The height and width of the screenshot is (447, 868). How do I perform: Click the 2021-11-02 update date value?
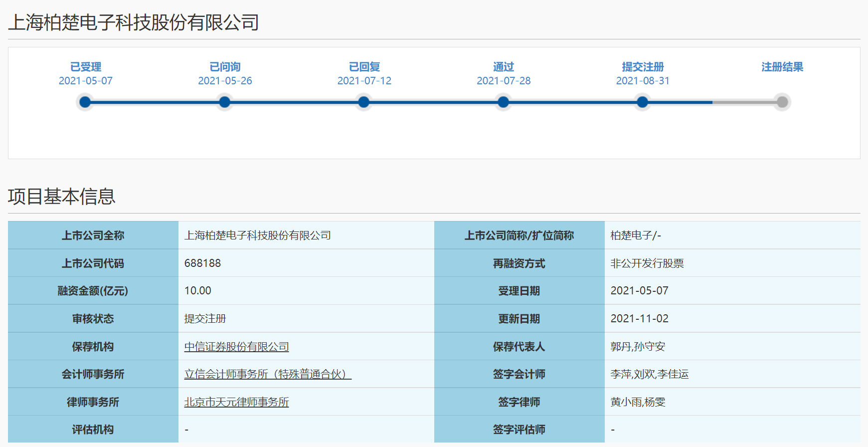tap(639, 319)
